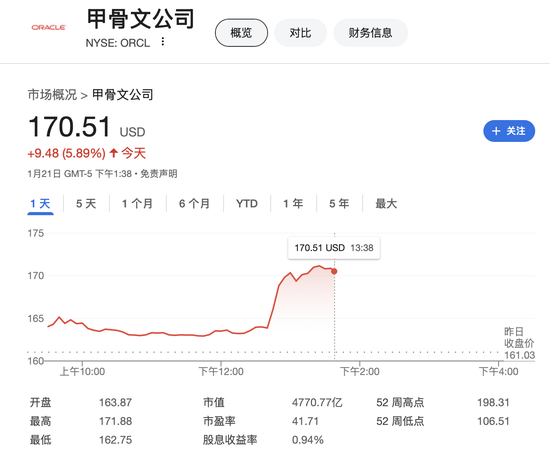550x460 pixels.
Task: Select the 1 年 time range
Action: click(x=293, y=204)
